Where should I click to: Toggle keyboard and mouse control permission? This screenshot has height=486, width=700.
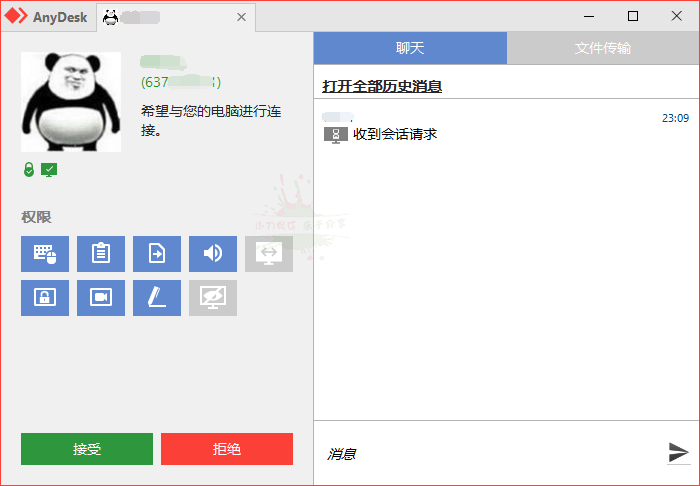click(45, 254)
